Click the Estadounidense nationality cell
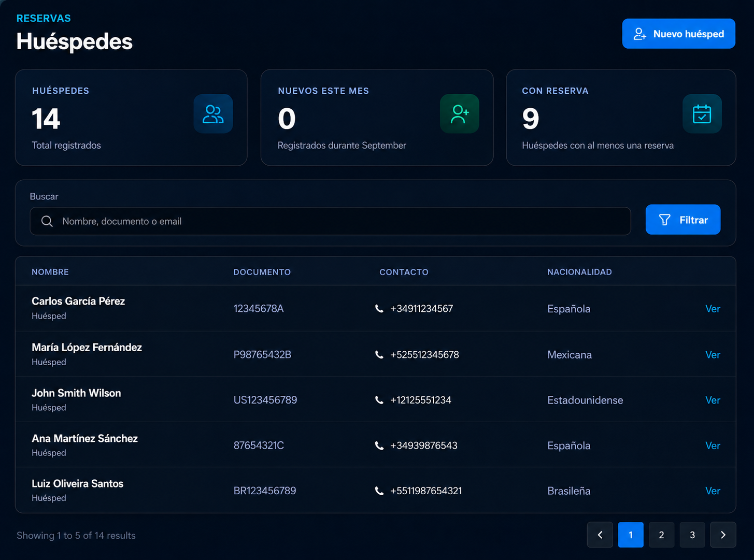 (585, 400)
